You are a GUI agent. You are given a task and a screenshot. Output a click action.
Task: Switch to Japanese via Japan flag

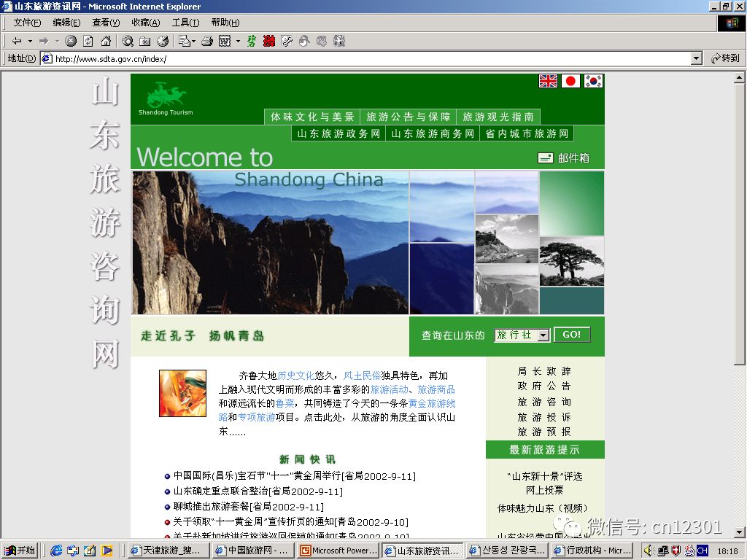570,81
